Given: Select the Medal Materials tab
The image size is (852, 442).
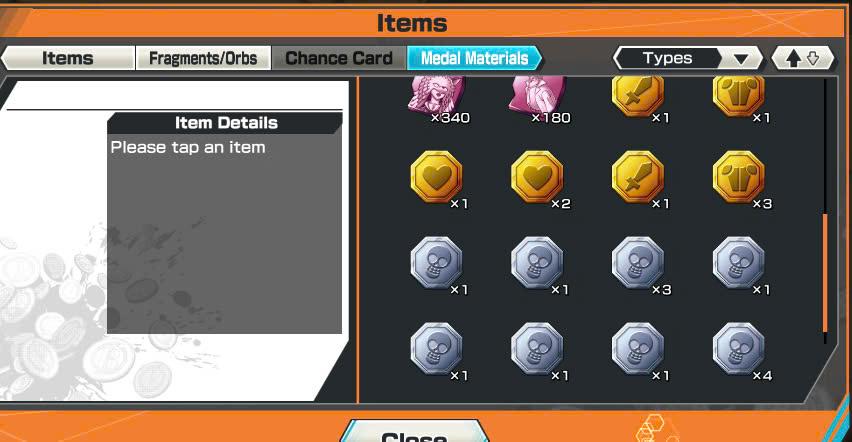Looking at the screenshot, I should point(474,58).
